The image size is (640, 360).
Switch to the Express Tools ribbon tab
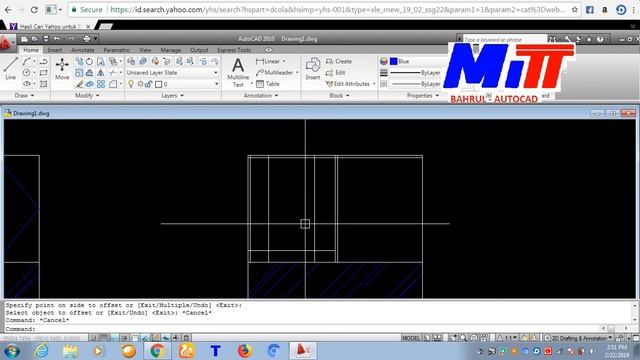click(234, 50)
